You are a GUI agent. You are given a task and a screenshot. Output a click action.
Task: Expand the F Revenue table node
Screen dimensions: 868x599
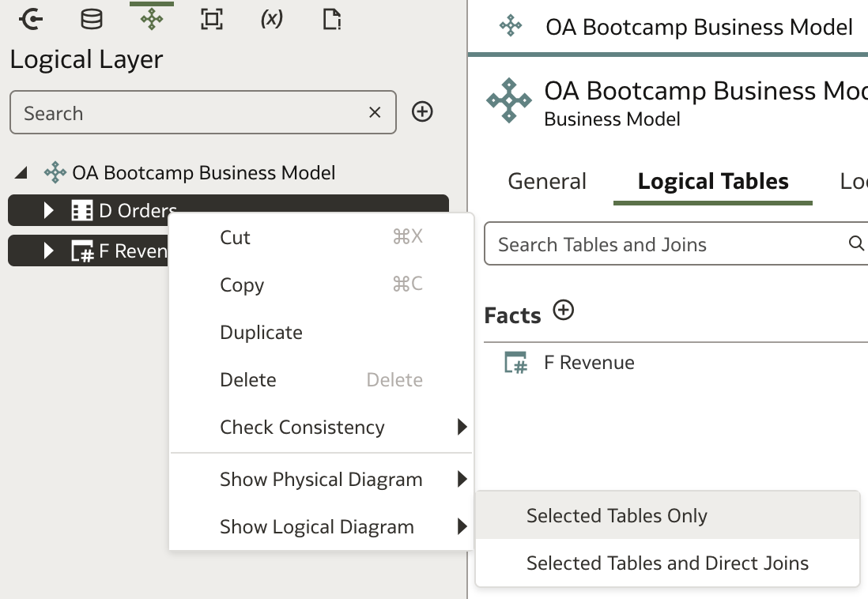point(49,251)
